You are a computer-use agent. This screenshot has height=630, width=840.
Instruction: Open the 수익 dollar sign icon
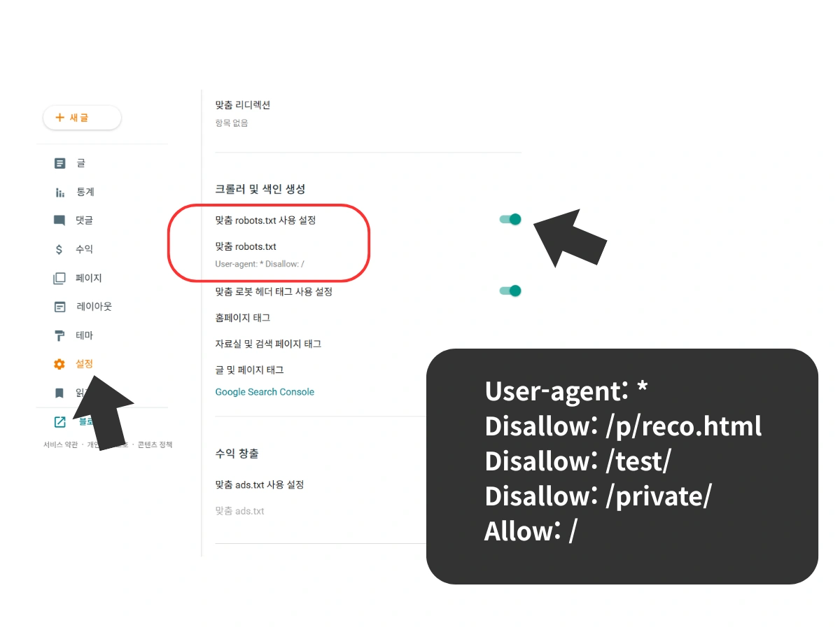click(59, 248)
